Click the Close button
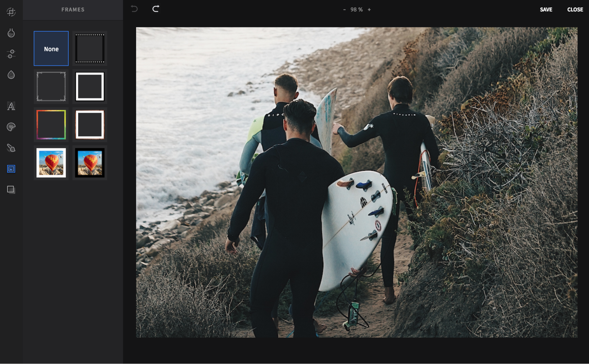This screenshot has width=589, height=364. pyautogui.click(x=575, y=9)
